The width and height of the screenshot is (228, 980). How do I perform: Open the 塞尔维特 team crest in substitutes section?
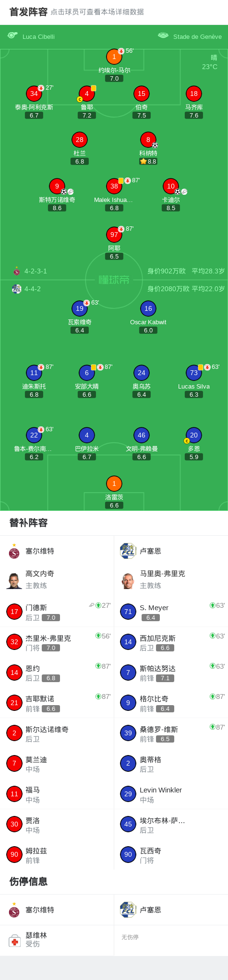click(x=14, y=551)
